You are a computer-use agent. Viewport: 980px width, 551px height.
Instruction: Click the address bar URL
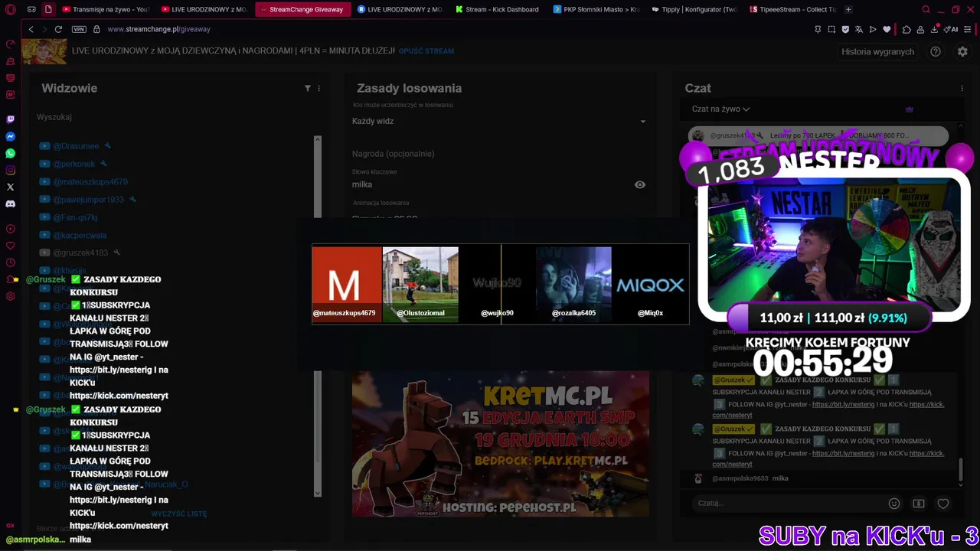coord(158,29)
